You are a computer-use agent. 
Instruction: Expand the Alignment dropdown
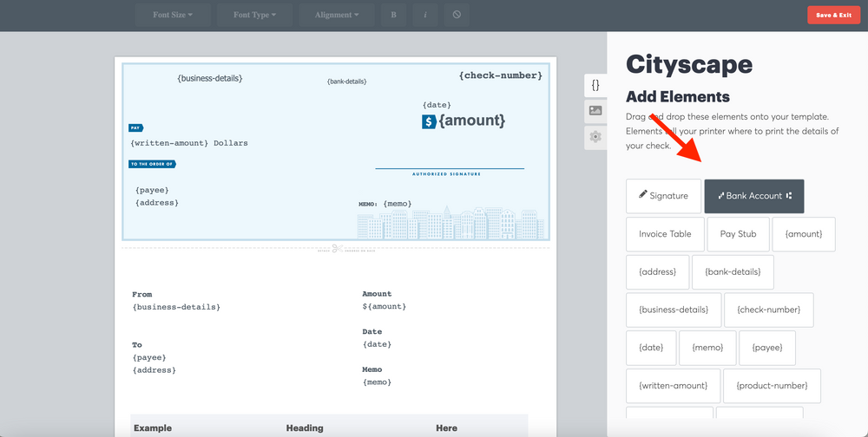point(337,15)
